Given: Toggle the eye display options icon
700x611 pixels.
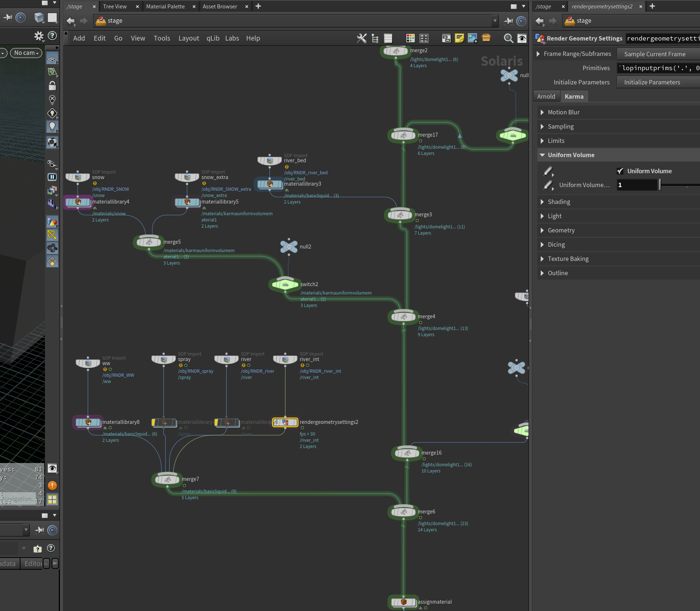Looking at the screenshot, I should (522, 38).
